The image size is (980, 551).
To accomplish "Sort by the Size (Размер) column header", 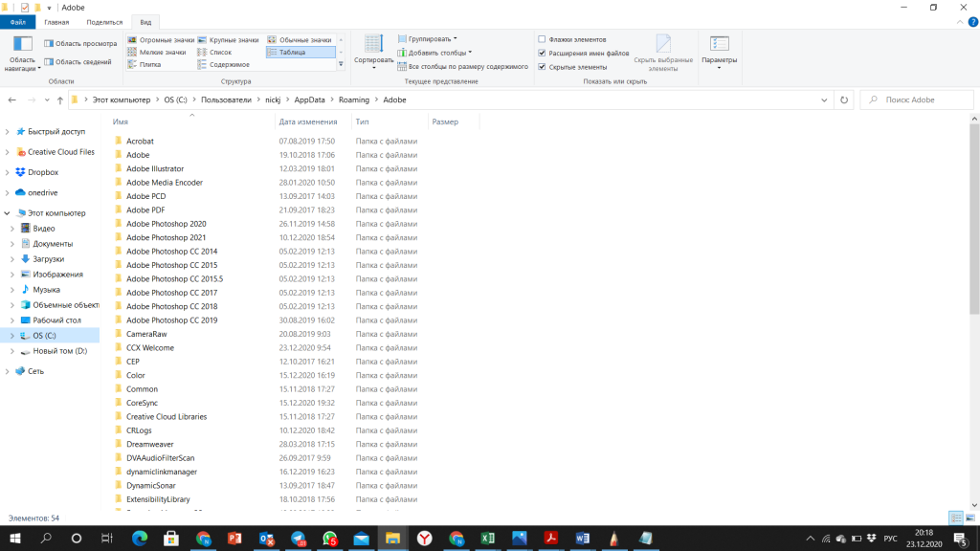I will click(x=453, y=121).
